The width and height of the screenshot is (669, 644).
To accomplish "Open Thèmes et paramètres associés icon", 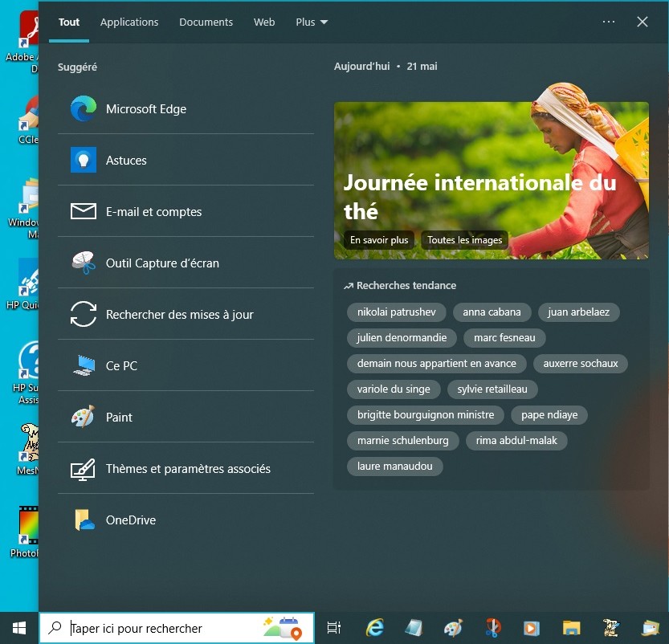I will (84, 469).
